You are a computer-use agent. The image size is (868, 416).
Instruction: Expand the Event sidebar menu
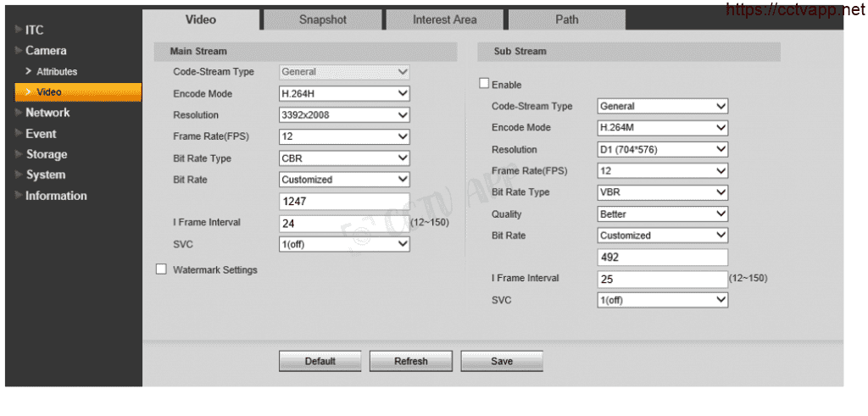41,134
